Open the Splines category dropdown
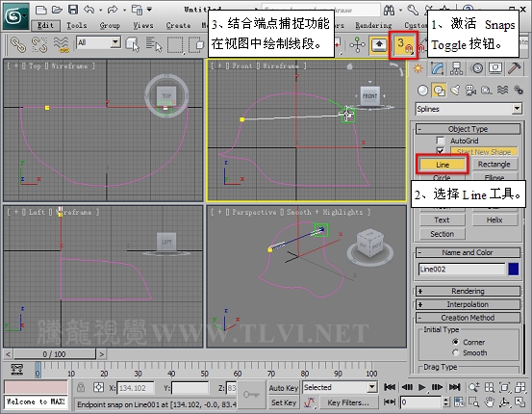Image resolution: width=532 pixels, height=414 pixels. 469,109
